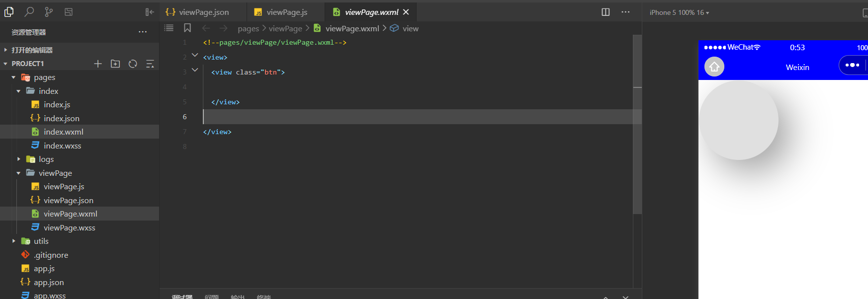Tap the simulator home button
The width and height of the screenshot is (868, 299).
click(x=714, y=67)
